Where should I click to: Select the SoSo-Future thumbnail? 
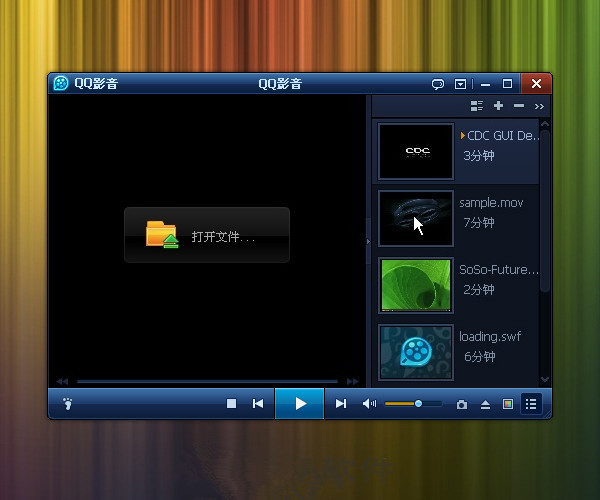coord(416,285)
